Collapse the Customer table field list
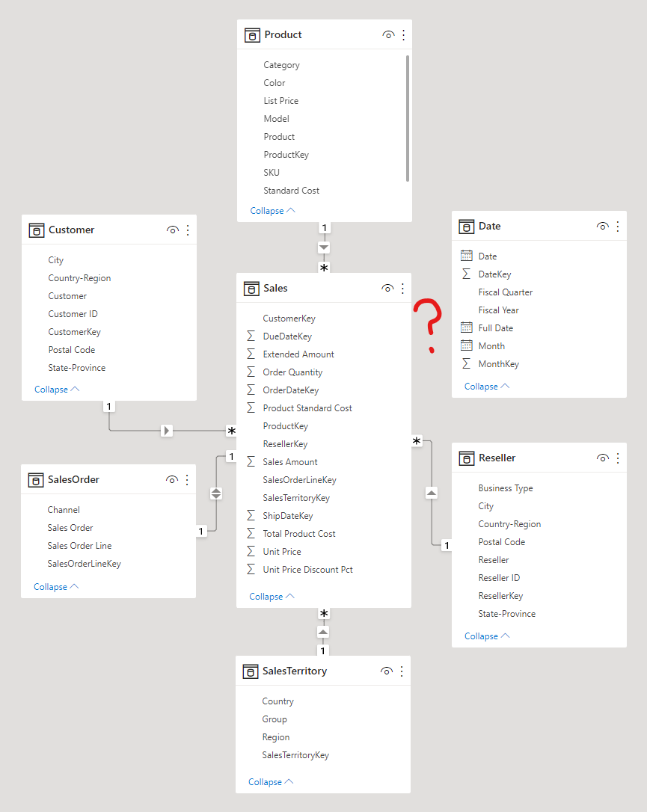Image resolution: width=647 pixels, height=812 pixels. pyautogui.click(x=57, y=390)
